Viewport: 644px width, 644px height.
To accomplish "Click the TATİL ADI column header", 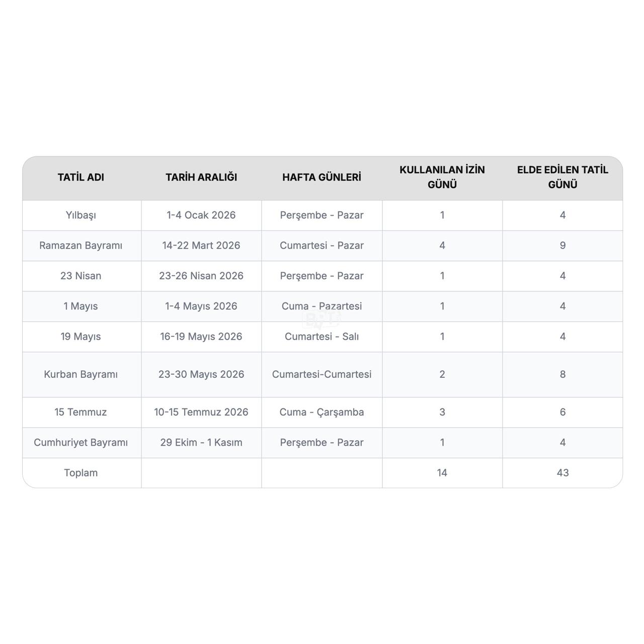I will point(81,177).
